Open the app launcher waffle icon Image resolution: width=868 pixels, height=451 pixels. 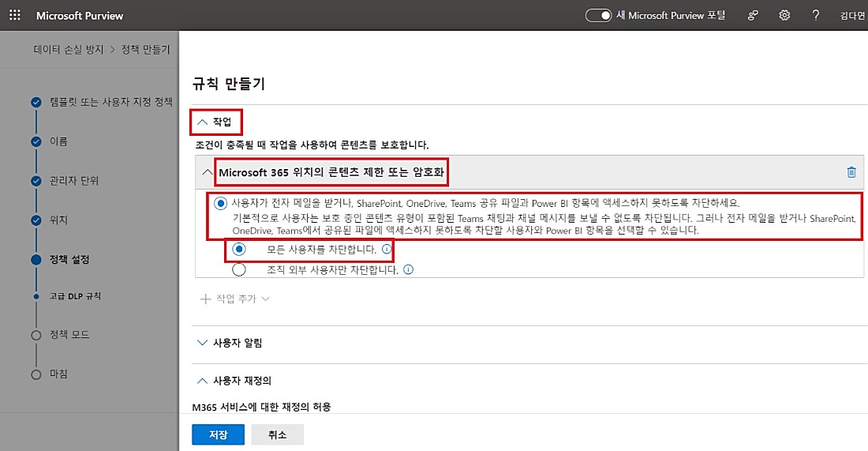coord(14,16)
